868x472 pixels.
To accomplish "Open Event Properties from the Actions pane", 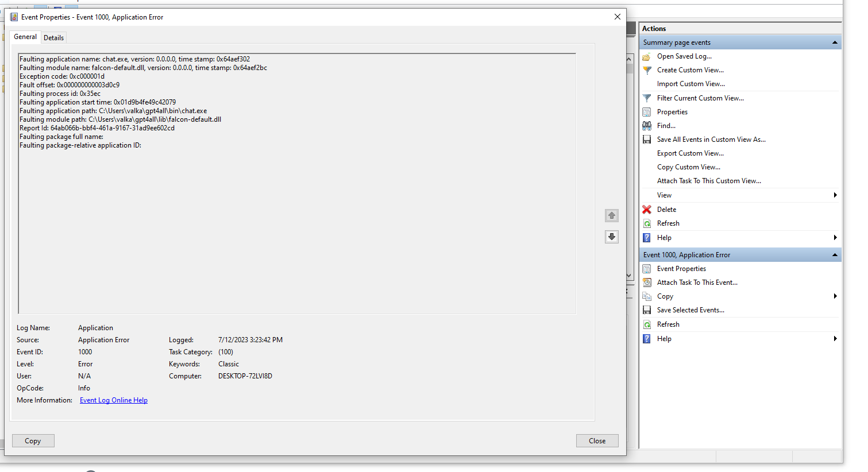I will [x=647, y=268].
